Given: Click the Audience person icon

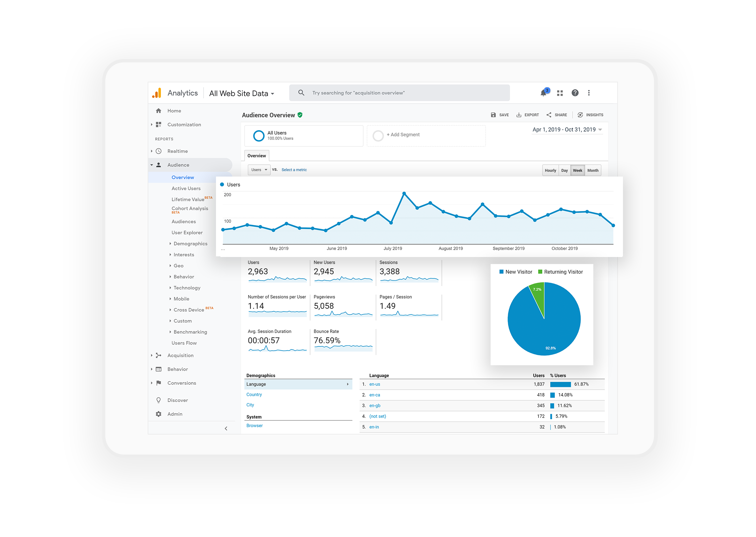Looking at the screenshot, I should (159, 165).
